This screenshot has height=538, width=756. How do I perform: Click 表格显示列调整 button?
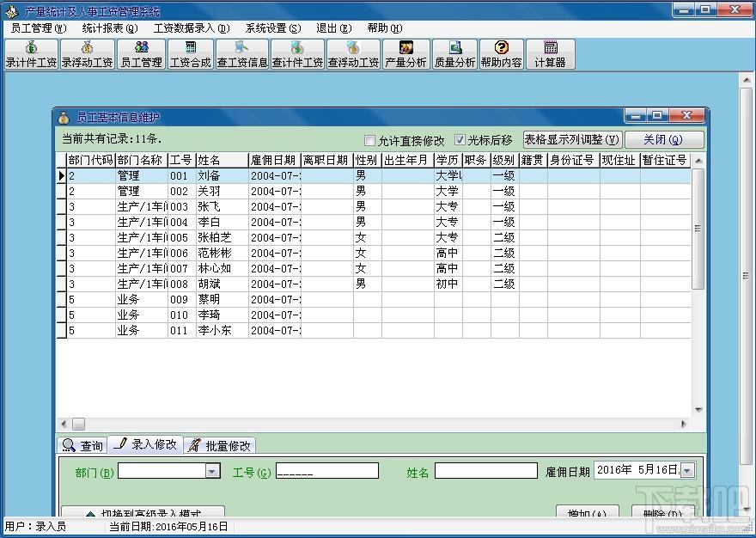(x=572, y=140)
